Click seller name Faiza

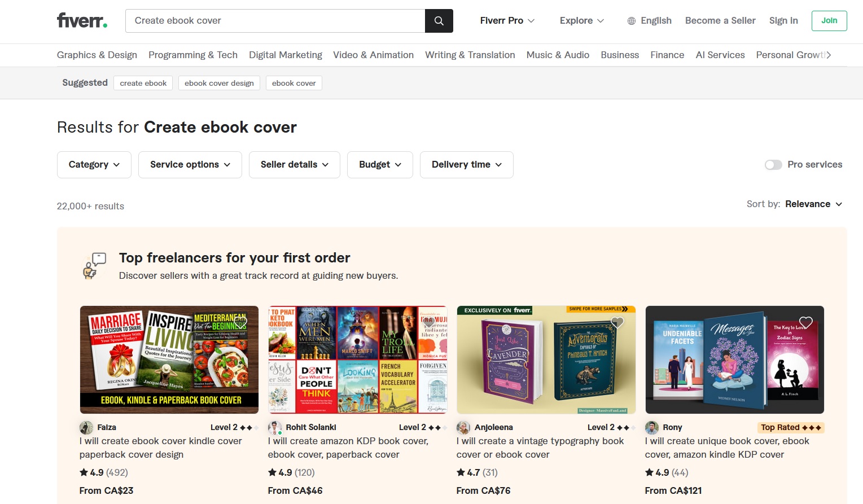click(107, 428)
